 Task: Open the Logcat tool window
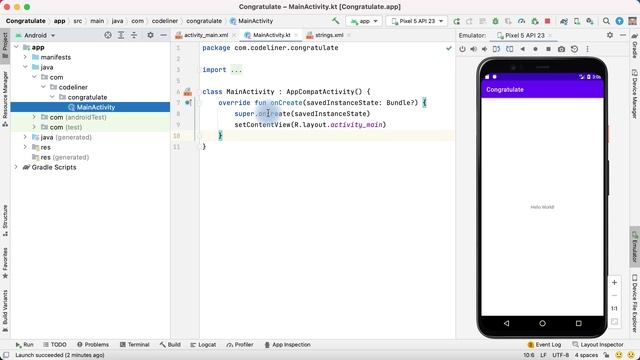pyautogui.click(x=203, y=344)
